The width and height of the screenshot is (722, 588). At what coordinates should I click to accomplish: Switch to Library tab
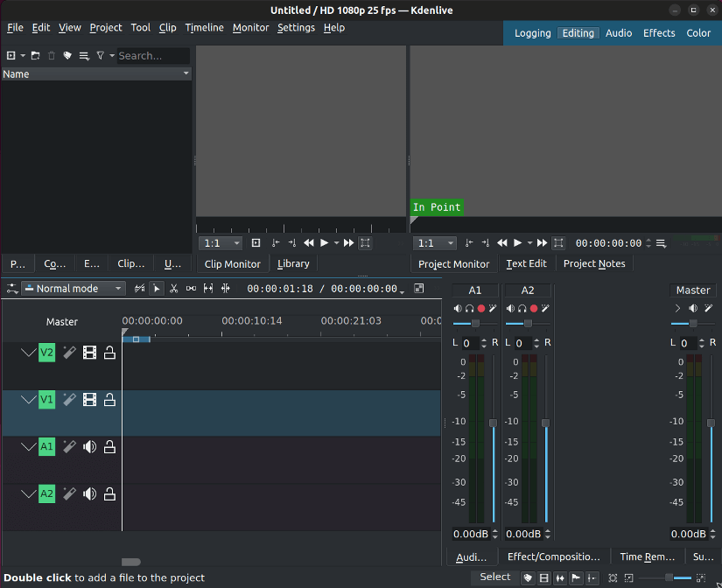click(293, 264)
